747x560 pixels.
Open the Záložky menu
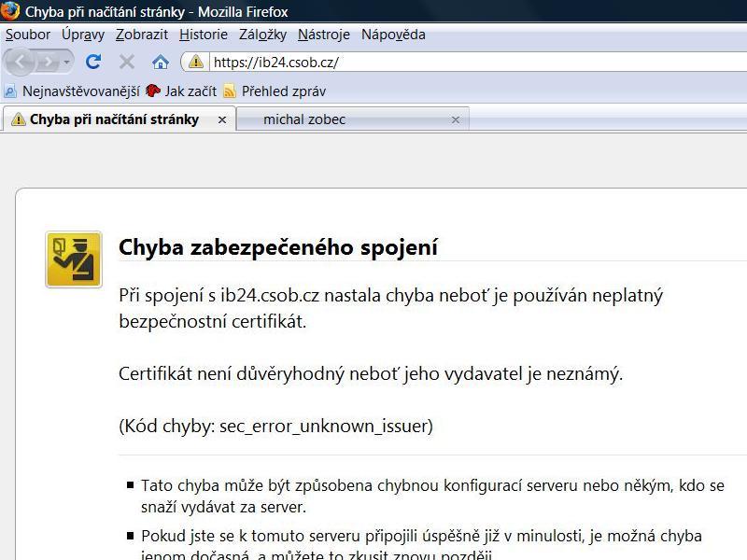point(263,35)
